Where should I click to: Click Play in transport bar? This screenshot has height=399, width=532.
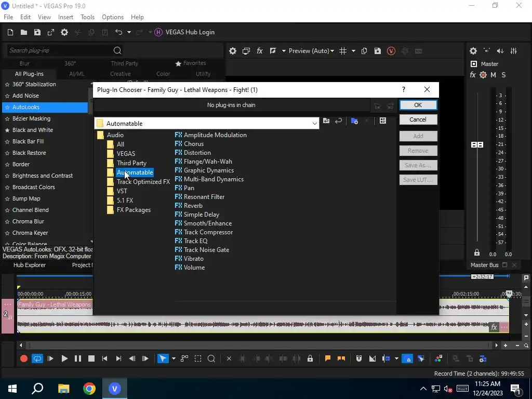[64, 358]
